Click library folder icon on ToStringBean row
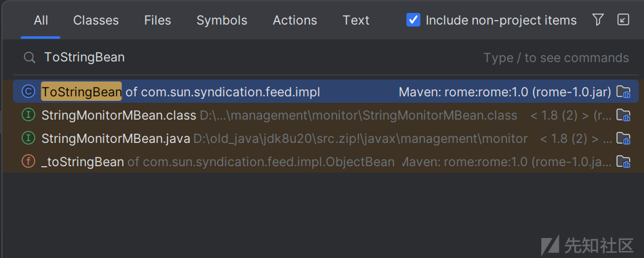Viewport: 644px width, 258px height. pyautogui.click(x=623, y=92)
